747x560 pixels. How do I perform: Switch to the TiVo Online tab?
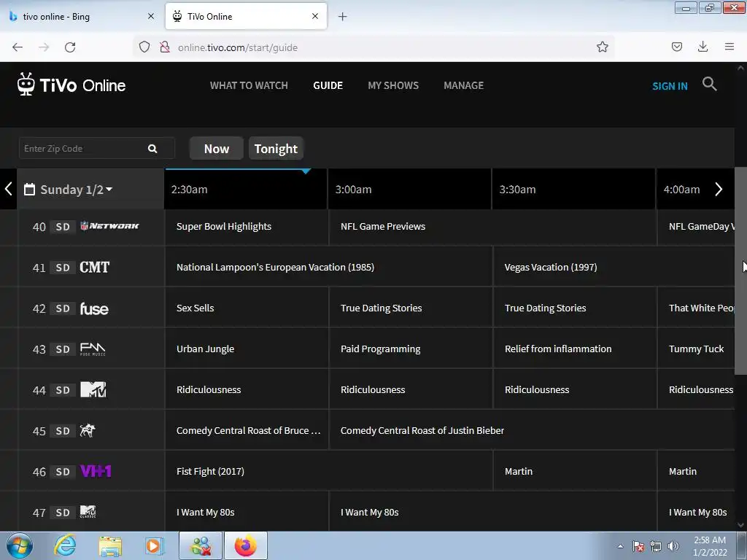click(x=246, y=16)
